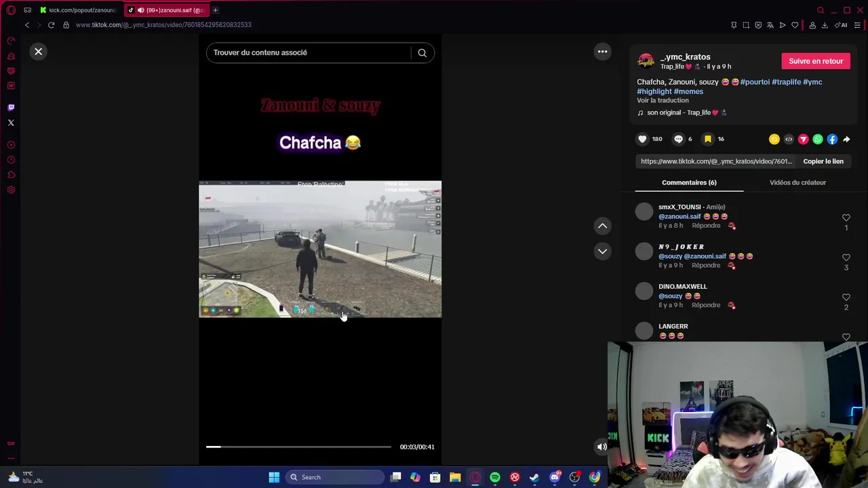Open Easy Setup settings sliders icon
The image size is (868, 488).
tap(857, 25)
